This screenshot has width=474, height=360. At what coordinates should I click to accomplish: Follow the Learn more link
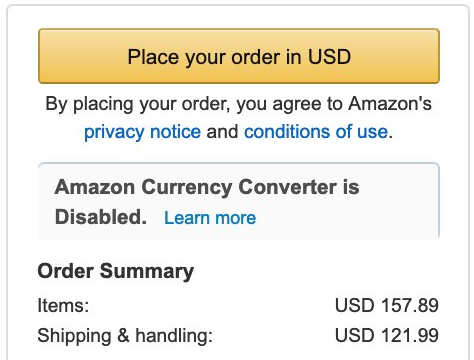coord(210,218)
